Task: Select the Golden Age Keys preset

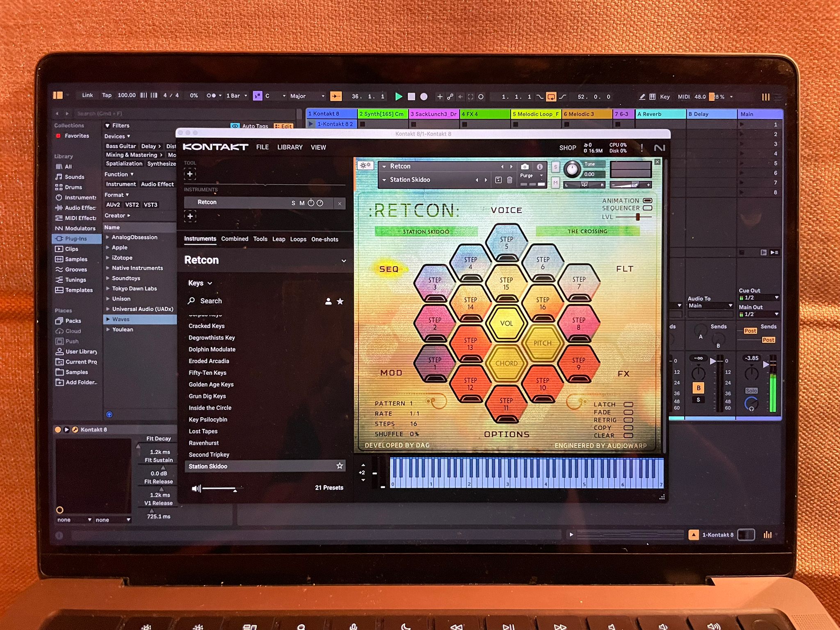Action: (211, 384)
